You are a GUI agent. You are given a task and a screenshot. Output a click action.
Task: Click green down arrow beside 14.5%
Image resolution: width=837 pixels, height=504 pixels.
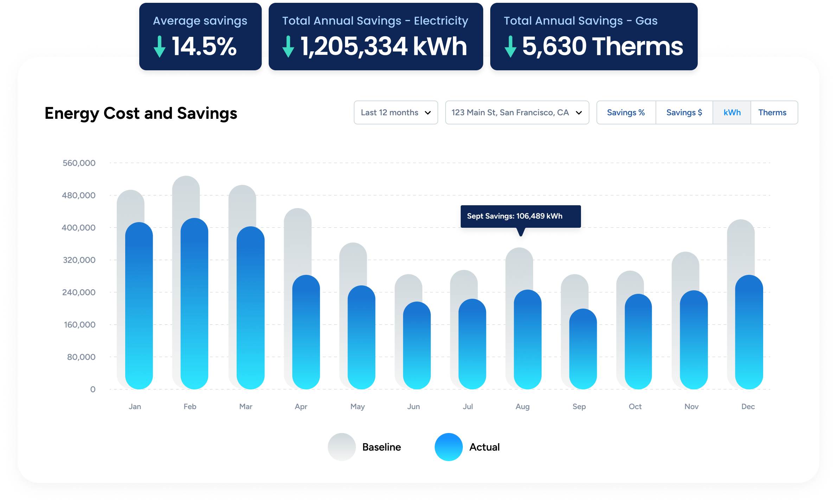click(159, 46)
